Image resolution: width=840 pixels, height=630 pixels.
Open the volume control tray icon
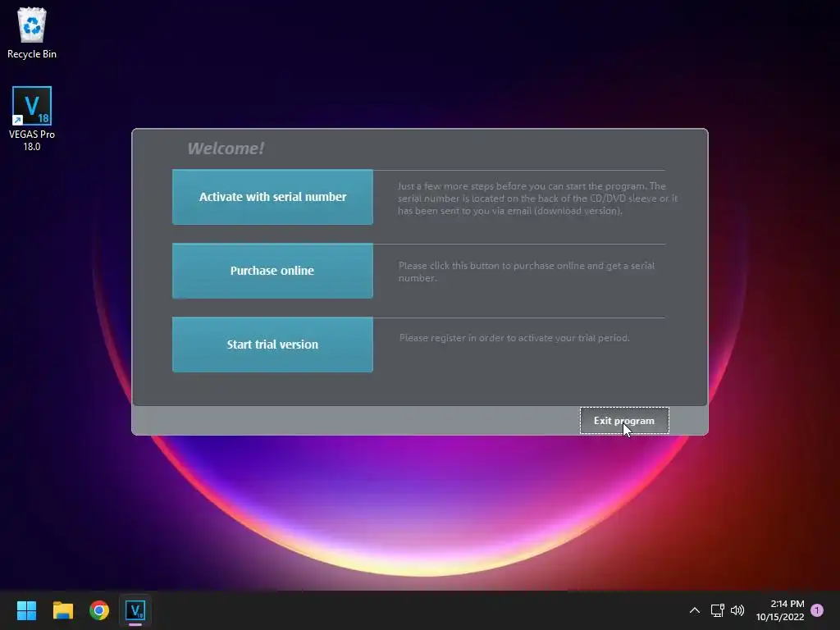(x=737, y=610)
